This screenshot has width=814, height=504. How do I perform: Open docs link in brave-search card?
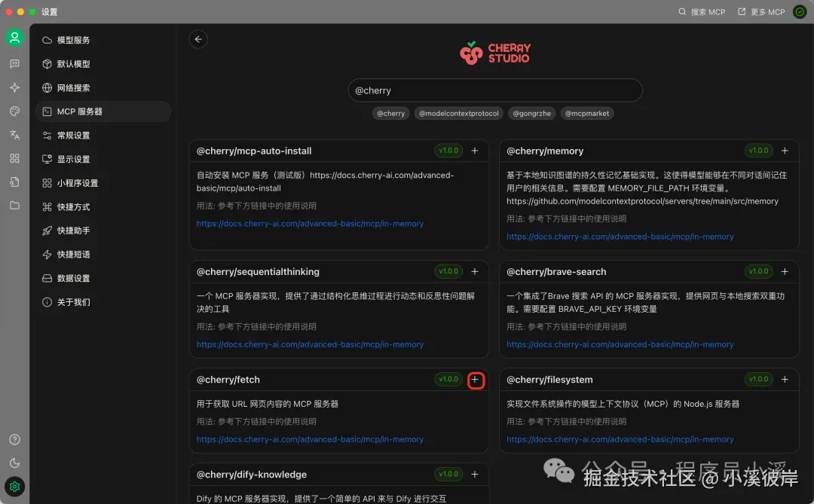click(x=620, y=344)
